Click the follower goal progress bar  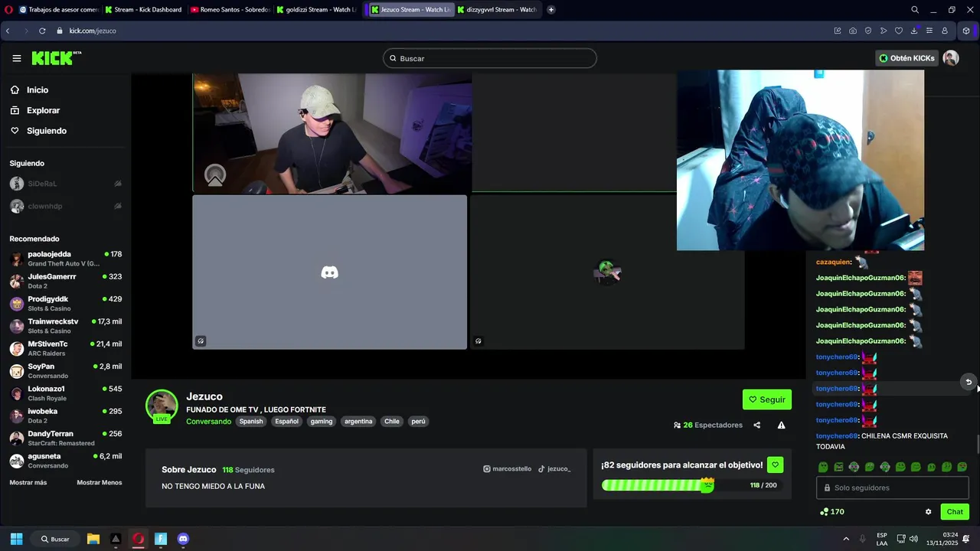692,485
